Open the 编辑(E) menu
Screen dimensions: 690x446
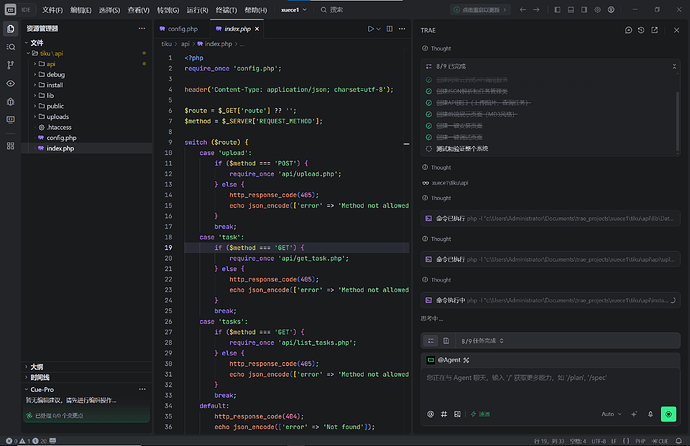(x=81, y=10)
